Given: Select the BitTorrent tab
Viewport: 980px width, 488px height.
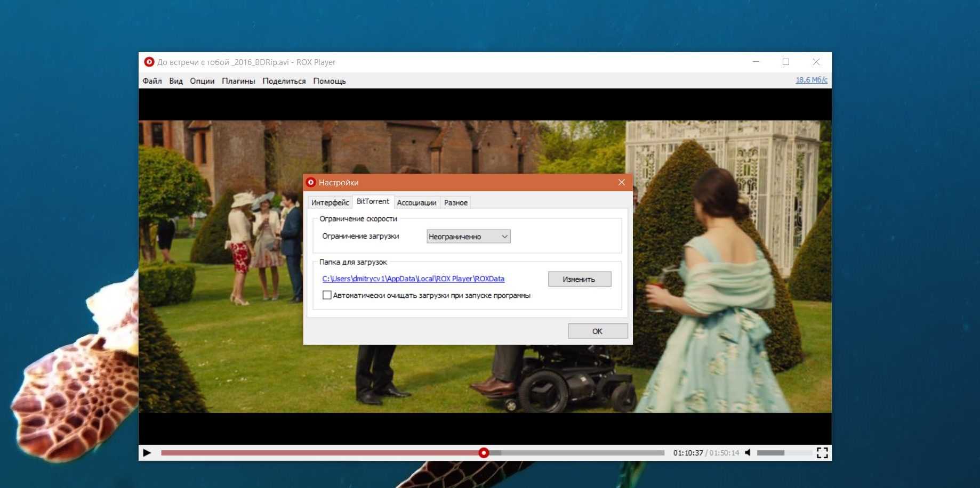Looking at the screenshot, I should tap(373, 201).
